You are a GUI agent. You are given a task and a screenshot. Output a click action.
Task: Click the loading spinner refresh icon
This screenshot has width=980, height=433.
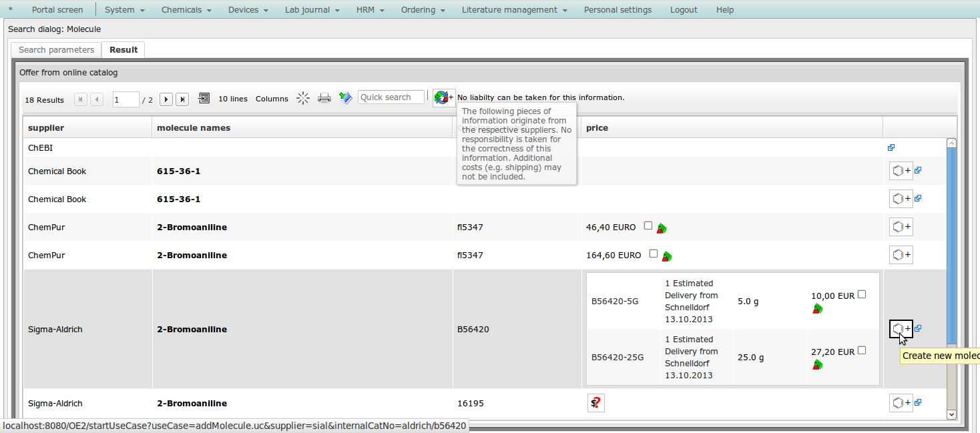click(x=303, y=98)
